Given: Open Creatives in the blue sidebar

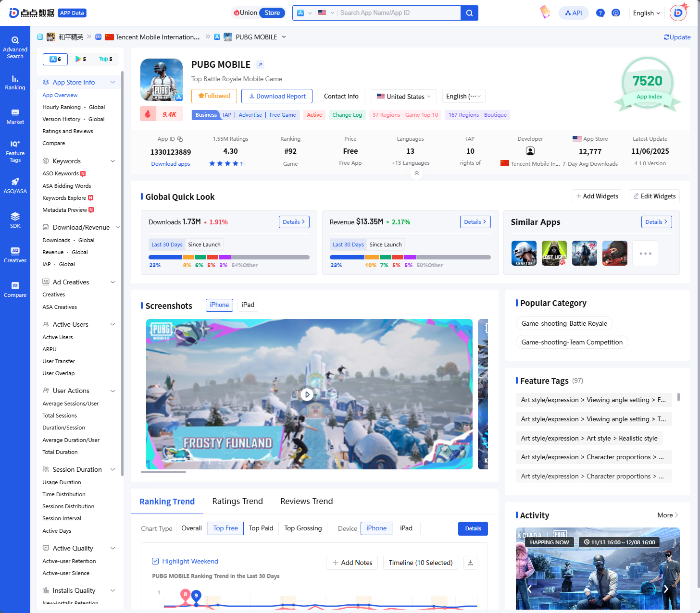Looking at the screenshot, I should coord(15,255).
